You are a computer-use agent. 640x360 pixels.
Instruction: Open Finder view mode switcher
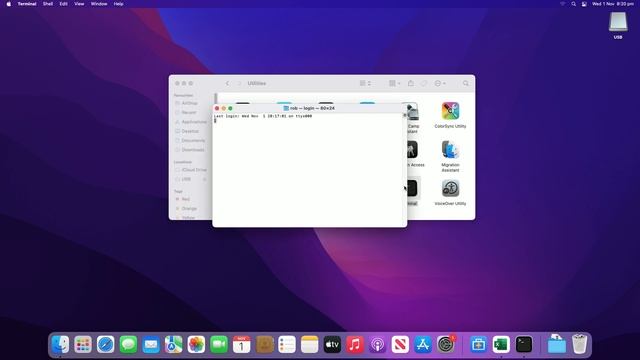click(365, 83)
